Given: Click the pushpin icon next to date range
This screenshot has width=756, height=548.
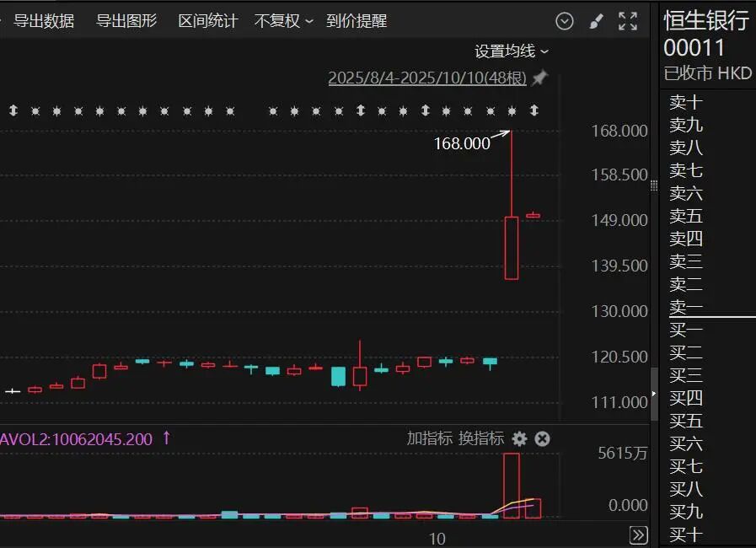Looking at the screenshot, I should 539,77.
